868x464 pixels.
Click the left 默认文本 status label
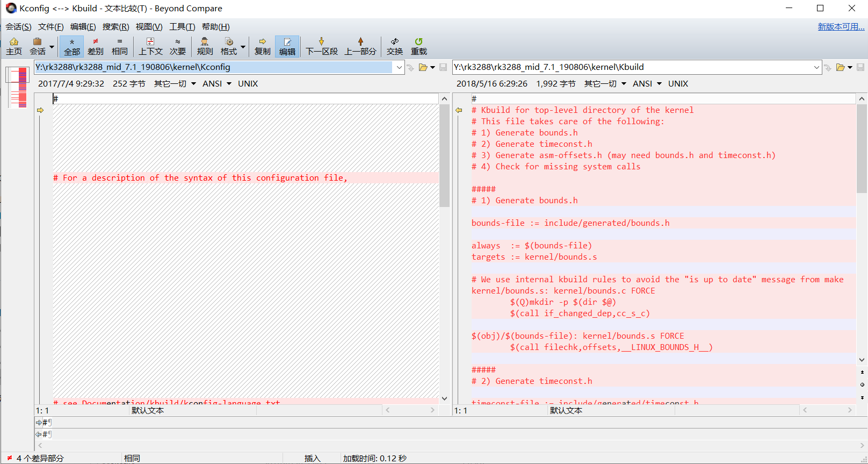(148, 411)
